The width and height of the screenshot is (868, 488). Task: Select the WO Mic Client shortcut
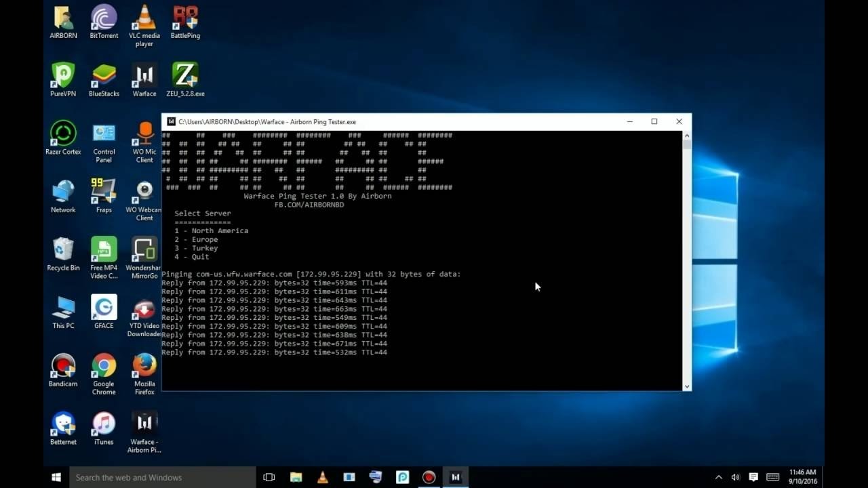click(144, 142)
